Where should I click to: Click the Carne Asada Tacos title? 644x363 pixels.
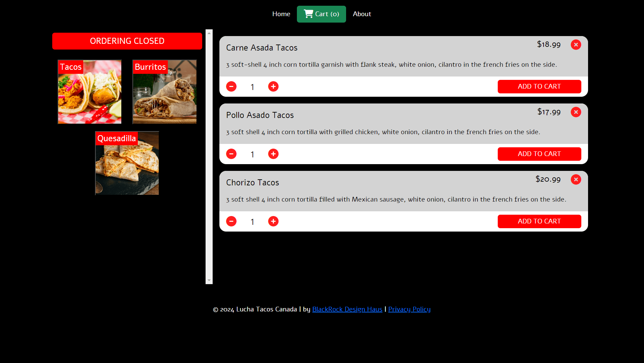(262, 48)
